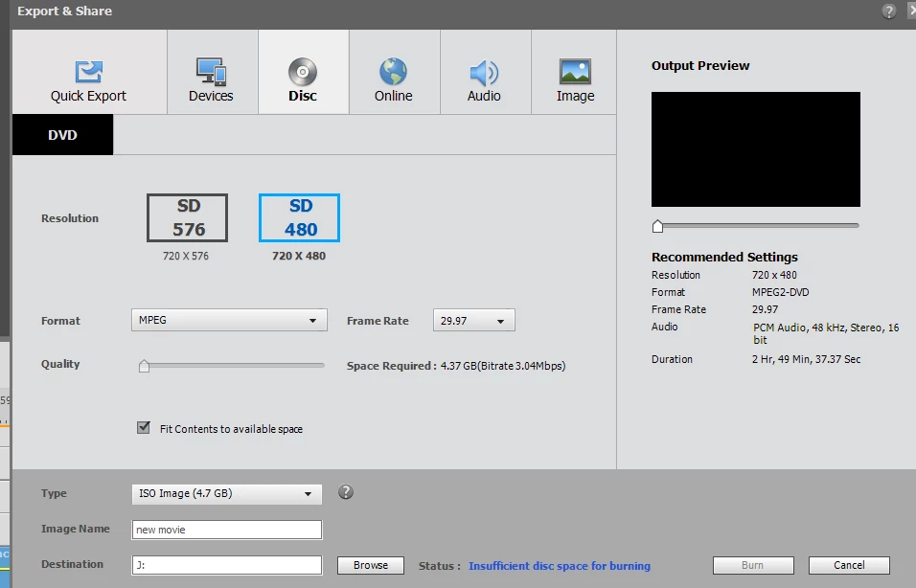916x588 pixels.
Task: Click the Destination path field
Action: pos(227,565)
